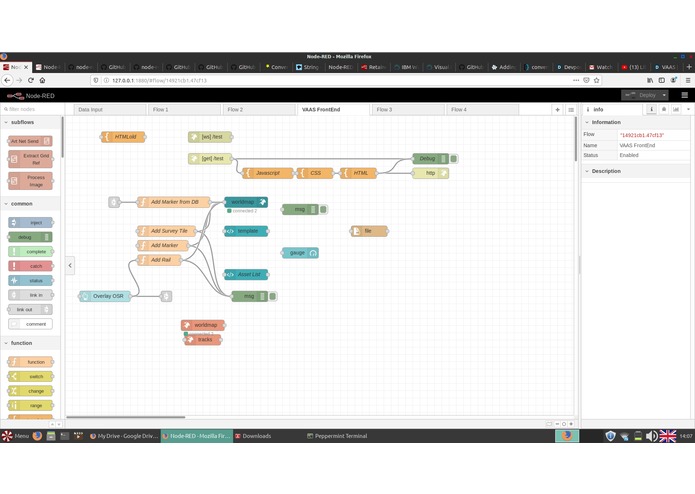
Task: Reset the canvas zoom
Action: (x=564, y=424)
